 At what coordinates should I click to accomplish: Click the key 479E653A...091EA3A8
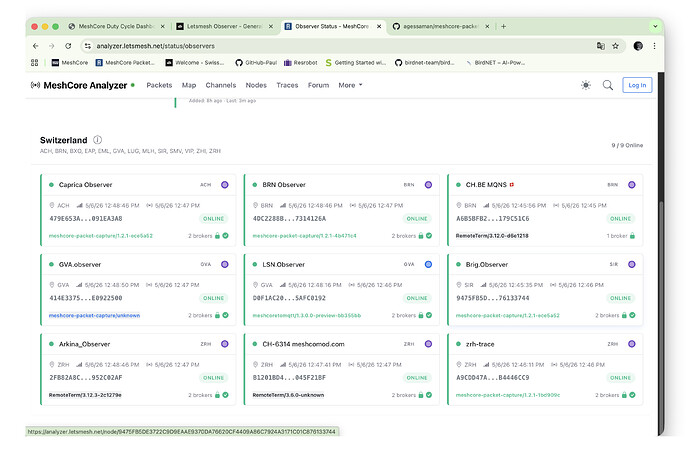tap(85, 219)
